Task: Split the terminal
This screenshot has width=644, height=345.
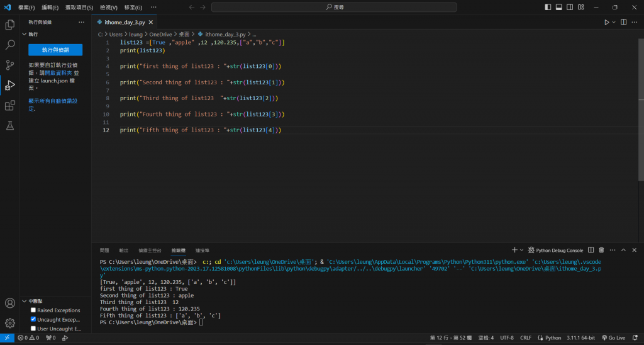Action: tap(591, 249)
